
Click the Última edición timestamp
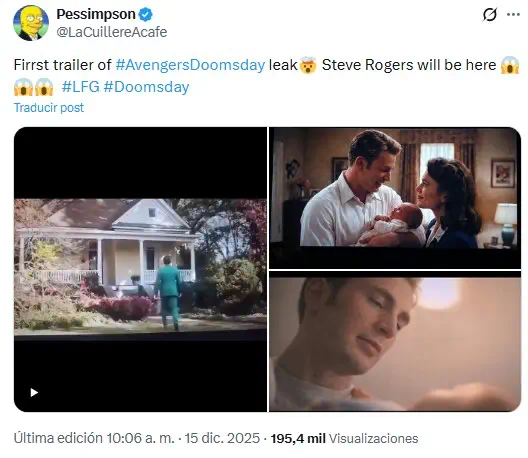pyautogui.click(x=94, y=438)
